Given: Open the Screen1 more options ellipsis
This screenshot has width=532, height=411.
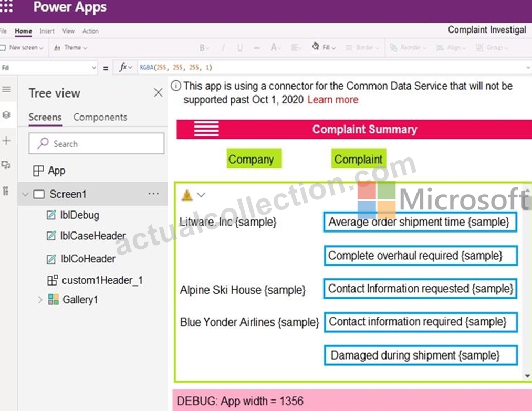Looking at the screenshot, I should click(153, 194).
